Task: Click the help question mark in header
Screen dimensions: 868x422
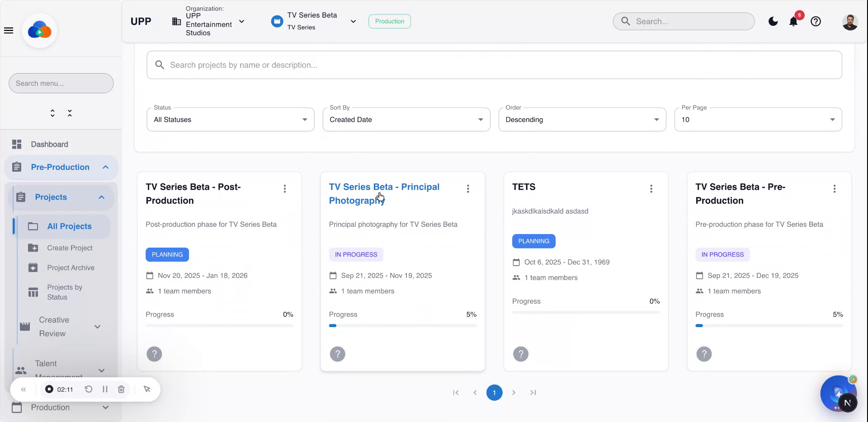Action: (x=816, y=21)
